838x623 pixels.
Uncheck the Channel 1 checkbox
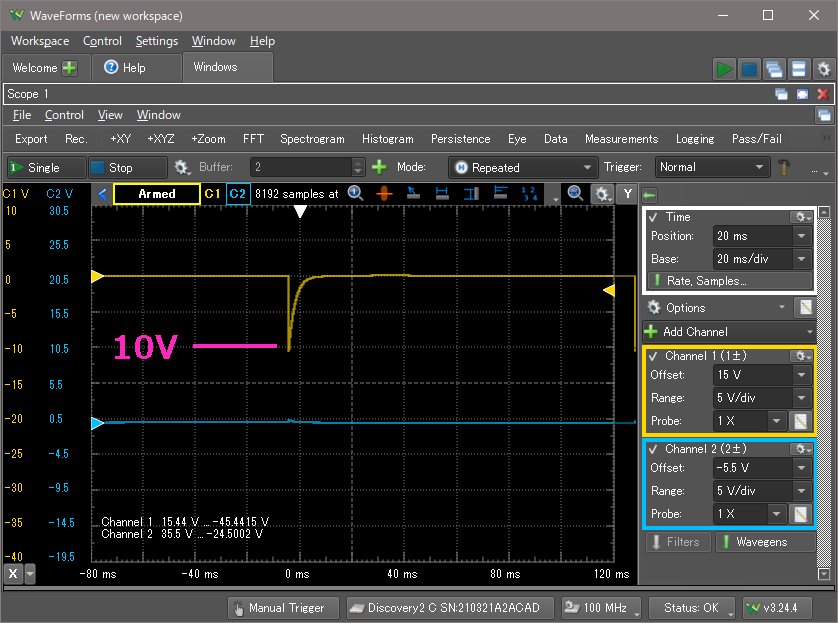tap(653, 356)
